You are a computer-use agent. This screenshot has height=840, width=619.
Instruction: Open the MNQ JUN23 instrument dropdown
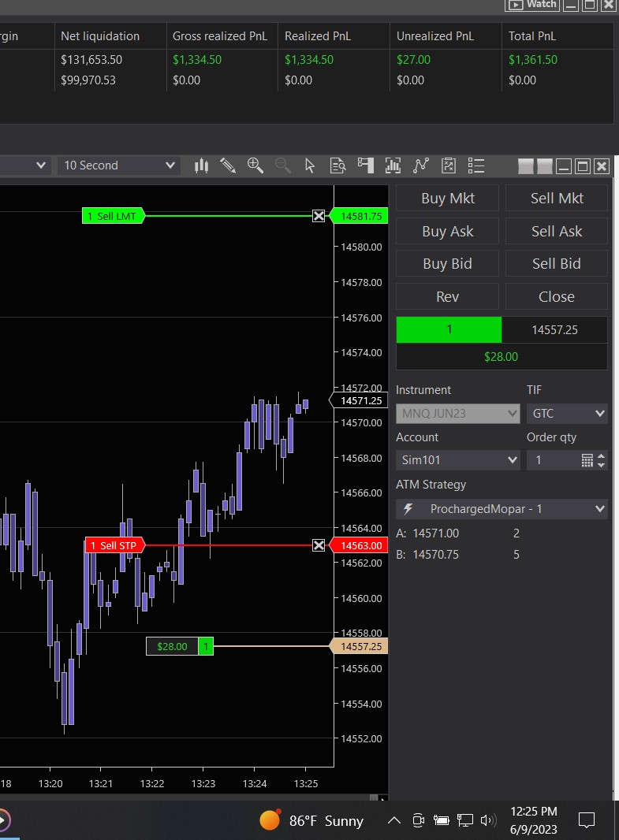coord(457,414)
